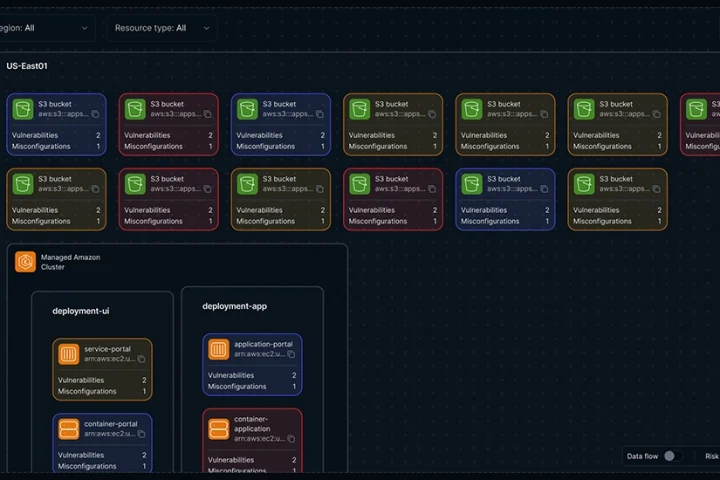Copy the container-application ARN

tap(291, 438)
